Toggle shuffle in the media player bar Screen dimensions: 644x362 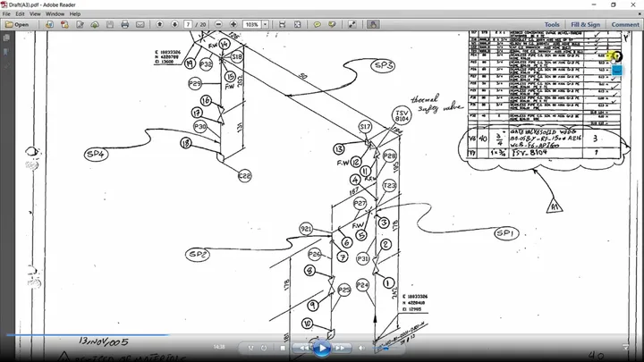click(x=251, y=348)
